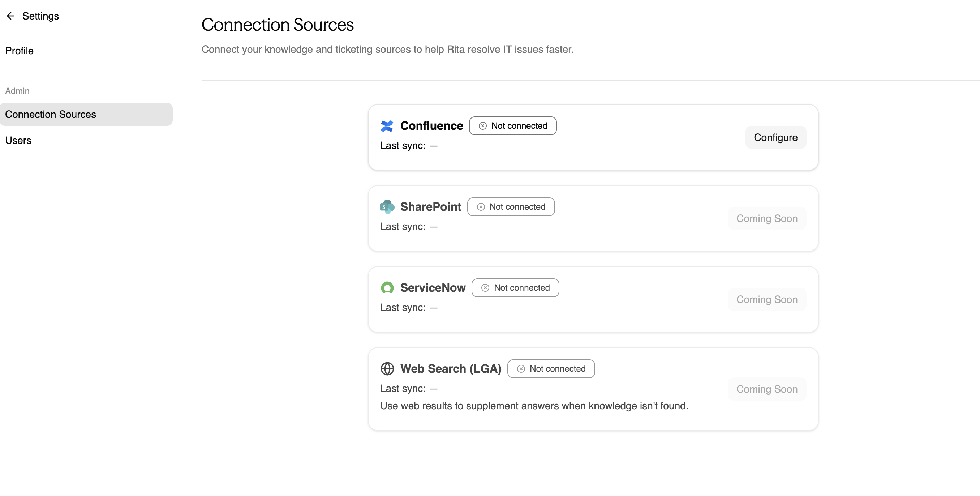Click the Web Search (LGA) card
Image resolution: width=980 pixels, height=496 pixels.
(593, 389)
